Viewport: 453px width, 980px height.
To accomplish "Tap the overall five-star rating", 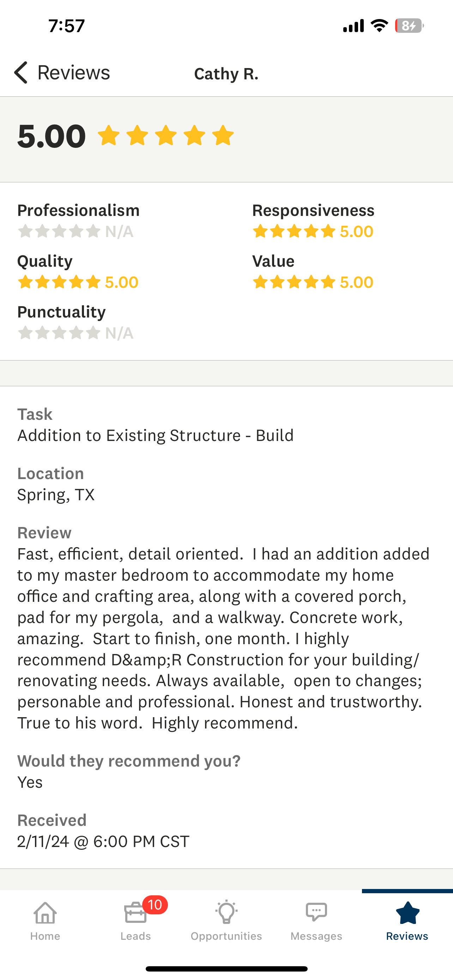I will tap(166, 135).
